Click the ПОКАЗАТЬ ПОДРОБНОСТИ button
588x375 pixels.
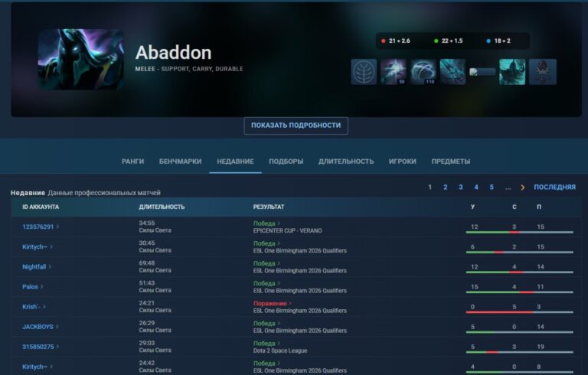[x=296, y=126]
